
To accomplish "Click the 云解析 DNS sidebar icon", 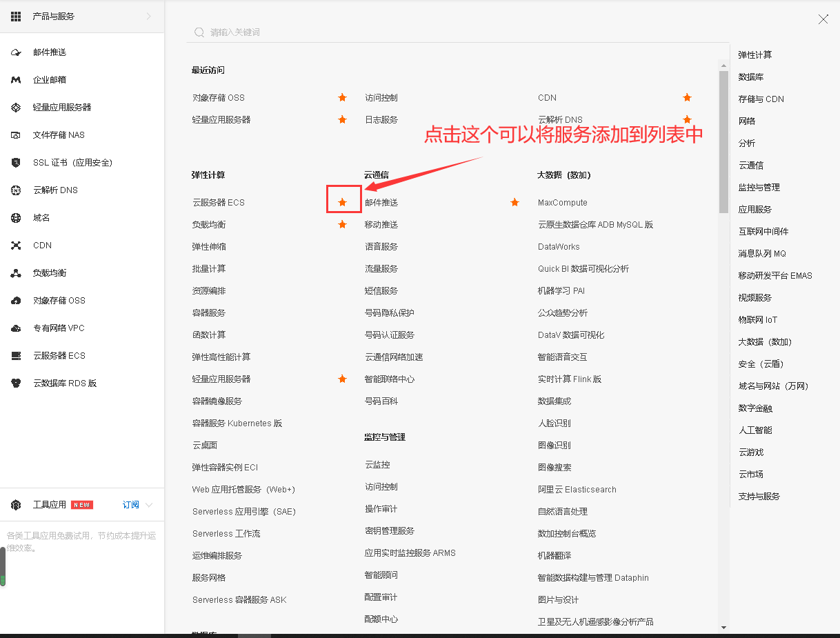I will tap(16, 190).
